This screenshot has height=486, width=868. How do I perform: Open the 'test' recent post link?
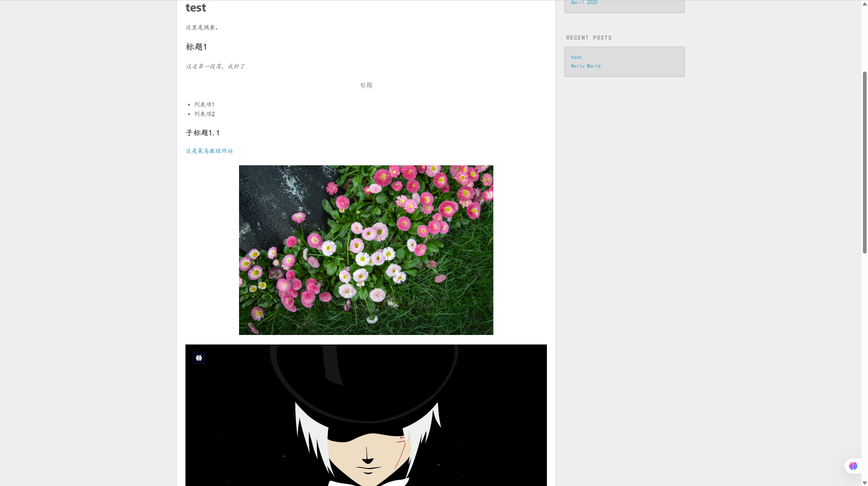pyautogui.click(x=576, y=57)
